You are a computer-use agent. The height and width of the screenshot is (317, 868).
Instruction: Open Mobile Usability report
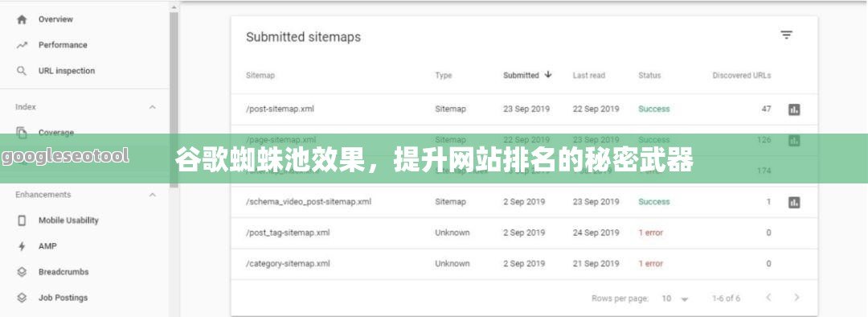68,220
